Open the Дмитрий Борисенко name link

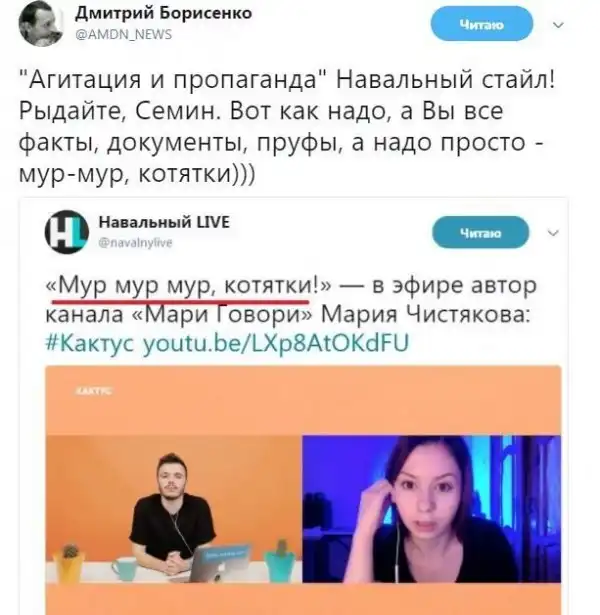163,13
